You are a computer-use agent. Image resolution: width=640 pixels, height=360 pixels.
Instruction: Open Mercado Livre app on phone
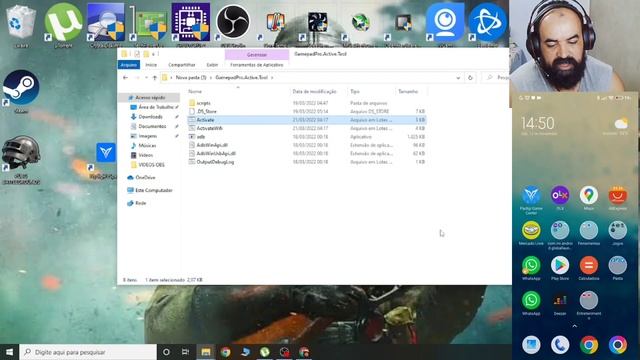click(x=531, y=233)
